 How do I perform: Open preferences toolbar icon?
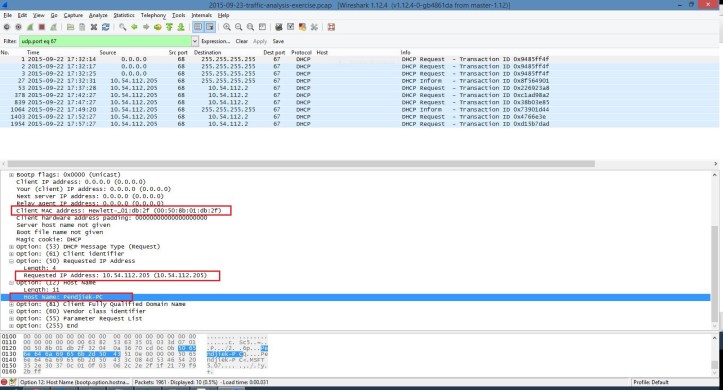[x=314, y=27]
